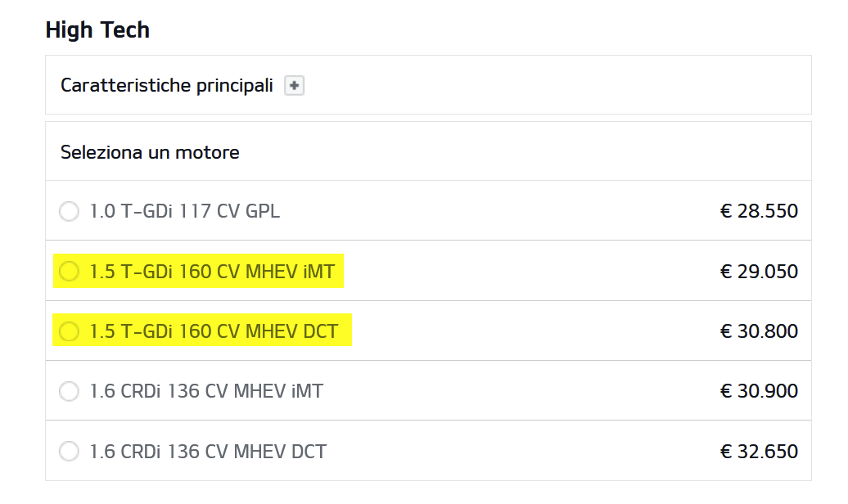
Task: Expand Caratteristiche principali with the plus icon
Action: pyautogui.click(x=294, y=85)
